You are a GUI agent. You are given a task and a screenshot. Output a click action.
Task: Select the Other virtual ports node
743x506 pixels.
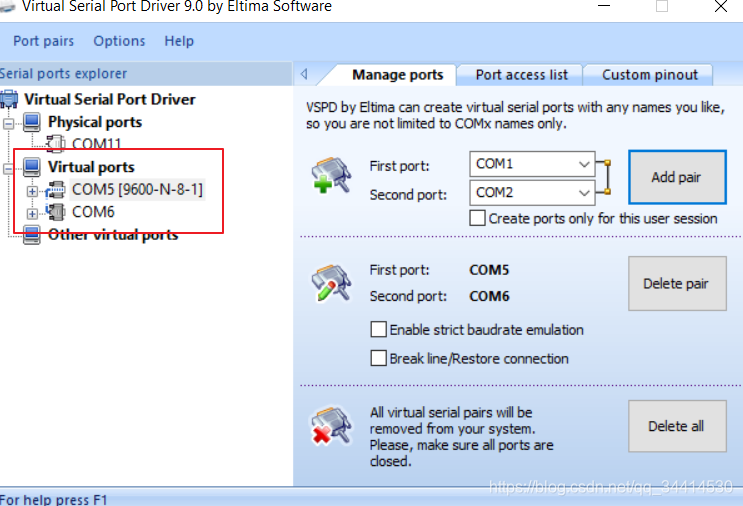pos(113,235)
